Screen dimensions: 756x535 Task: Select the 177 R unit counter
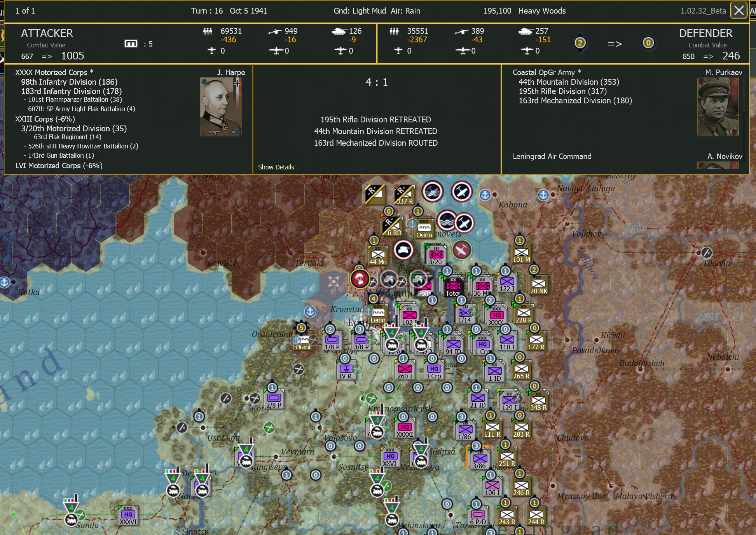point(536,341)
